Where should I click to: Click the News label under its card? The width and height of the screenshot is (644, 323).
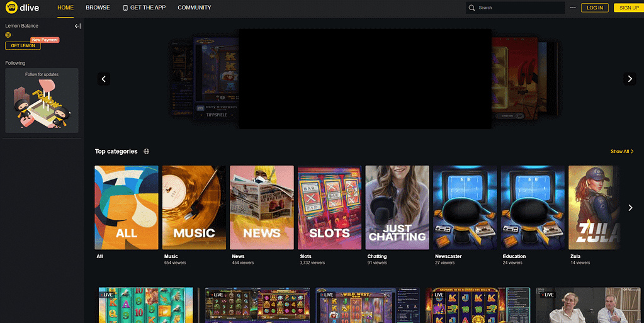point(238,256)
